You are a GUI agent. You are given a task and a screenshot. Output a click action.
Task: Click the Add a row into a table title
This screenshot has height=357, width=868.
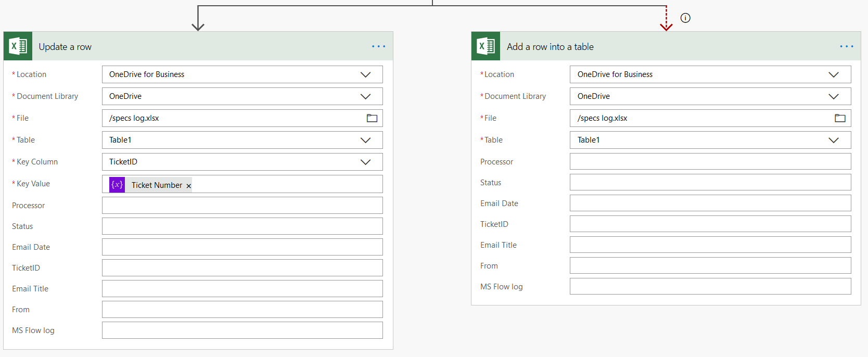click(550, 47)
